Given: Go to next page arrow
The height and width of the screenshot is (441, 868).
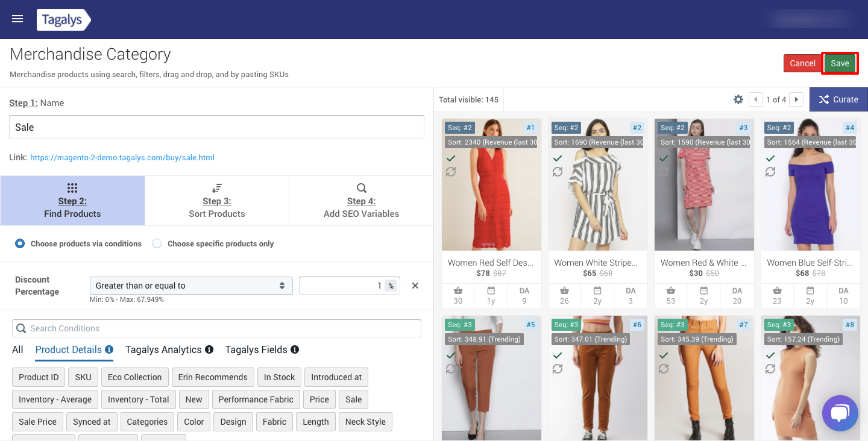Looking at the screenshot, I should click(796, 99).
